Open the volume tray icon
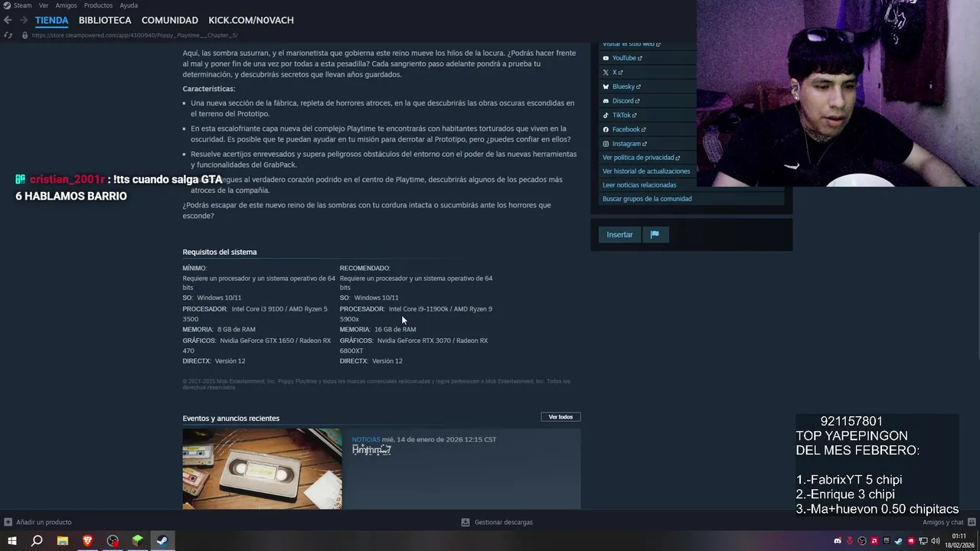The height and width of the screenshot is (551, 980). point(936,541)
